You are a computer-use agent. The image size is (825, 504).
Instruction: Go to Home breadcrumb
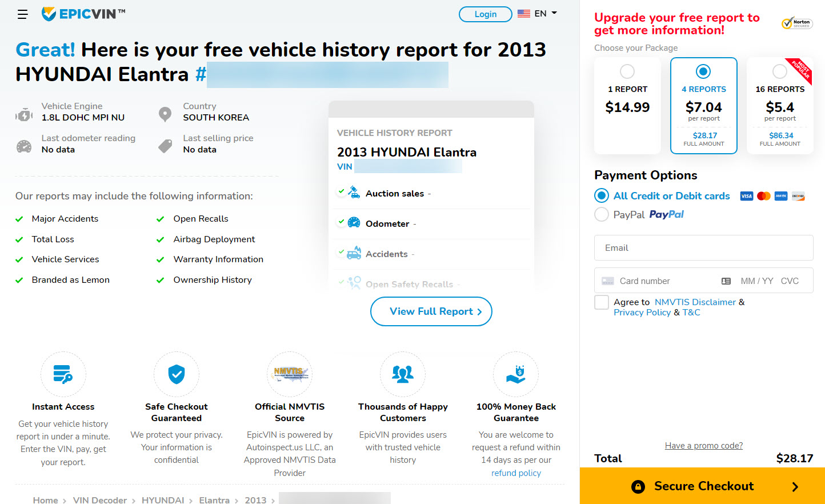point(45,500)
